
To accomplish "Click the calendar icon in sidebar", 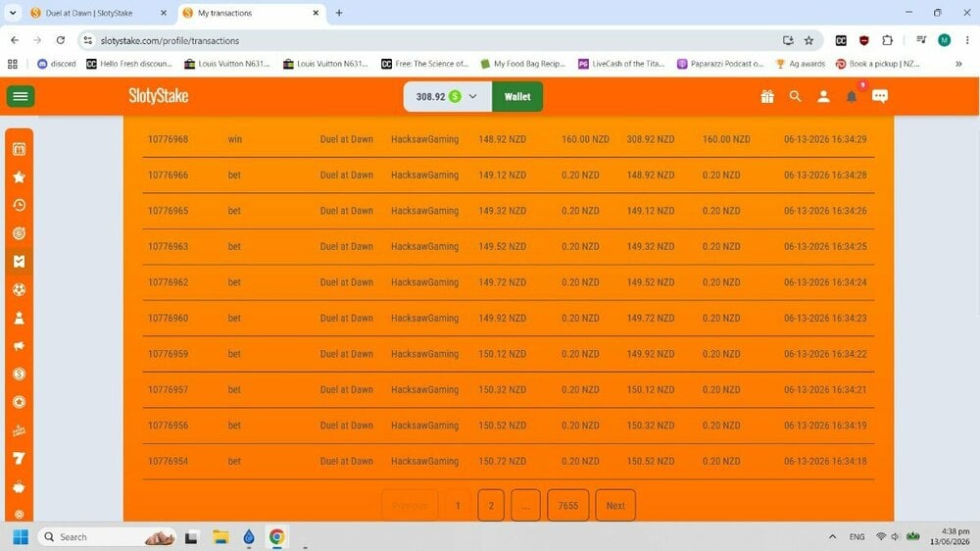I will (20, 149).
